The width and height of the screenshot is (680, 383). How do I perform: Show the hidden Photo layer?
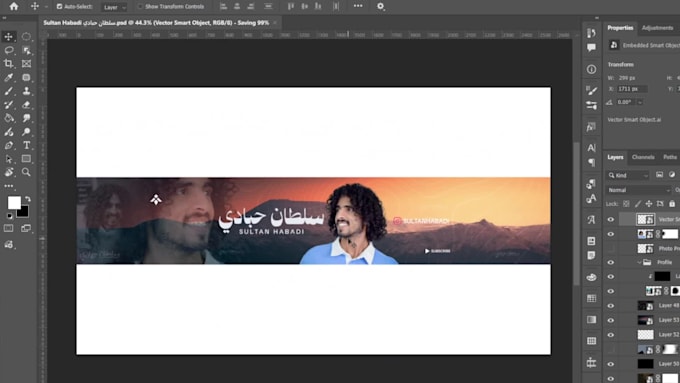coord(611,249)
